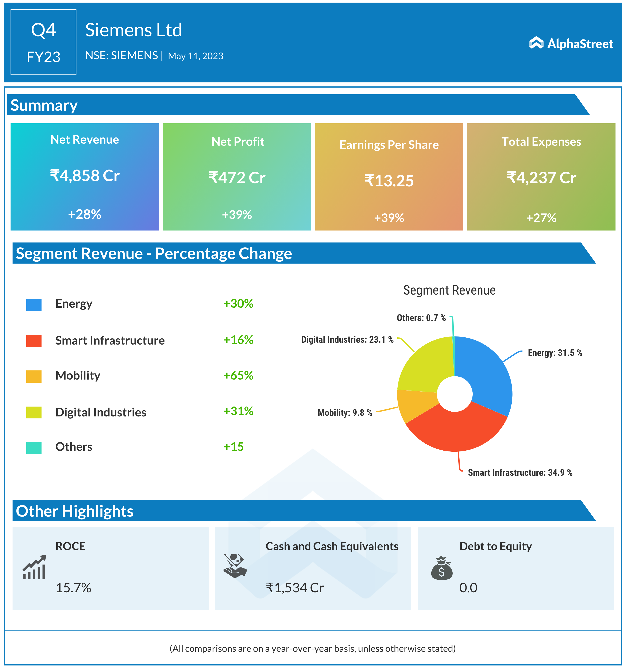
Task: Click the yellow-green Digital Industries swatch
Action: (34, 412)
